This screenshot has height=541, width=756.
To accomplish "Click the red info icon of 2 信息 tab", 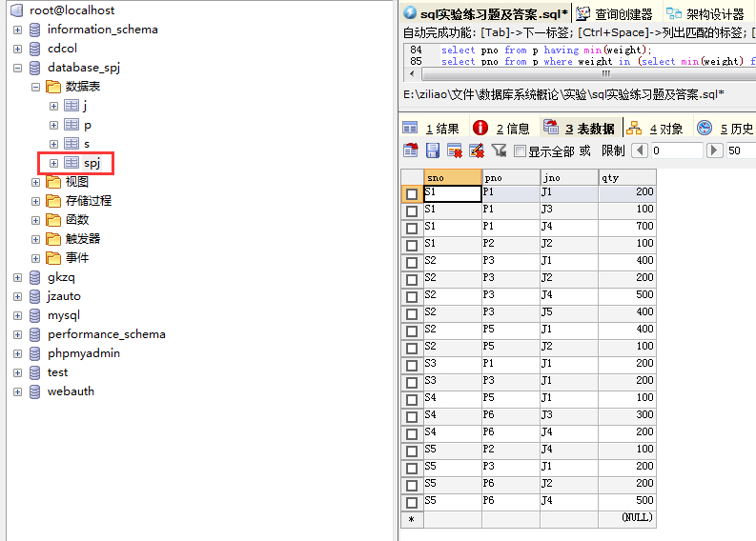I will (x=480, y=128).
